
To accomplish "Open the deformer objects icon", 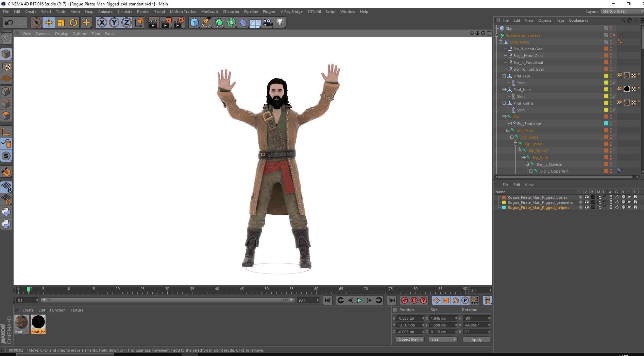I will [x=243, y=23].
